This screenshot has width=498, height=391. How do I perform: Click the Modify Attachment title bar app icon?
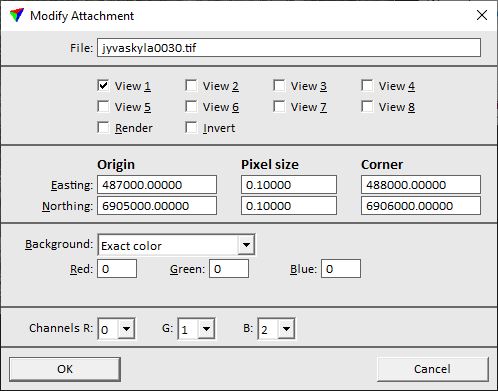tap(16, 15)
